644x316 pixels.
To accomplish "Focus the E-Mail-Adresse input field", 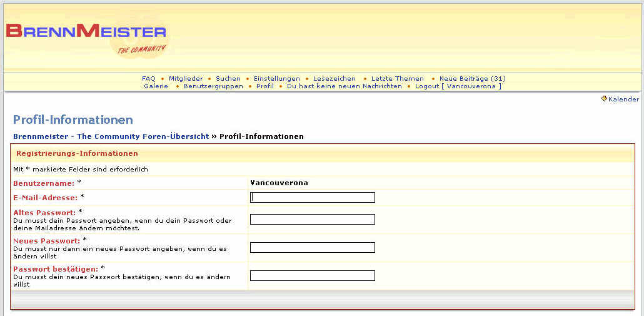I will coord(313,198).
